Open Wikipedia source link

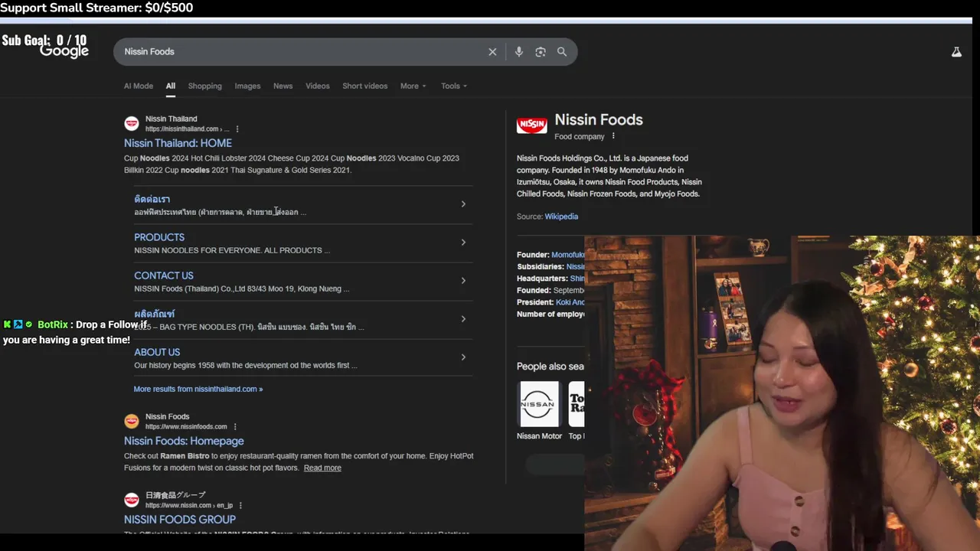561,217
